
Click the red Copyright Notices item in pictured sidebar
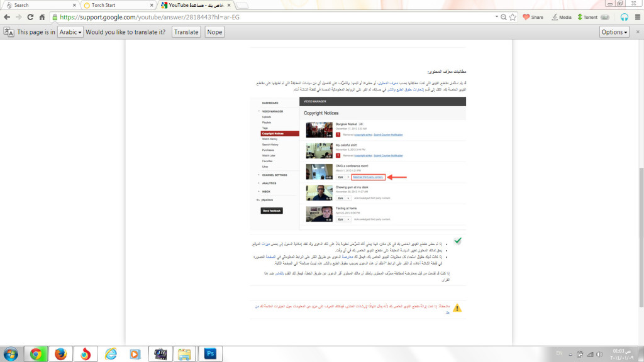tap(280, 133)
